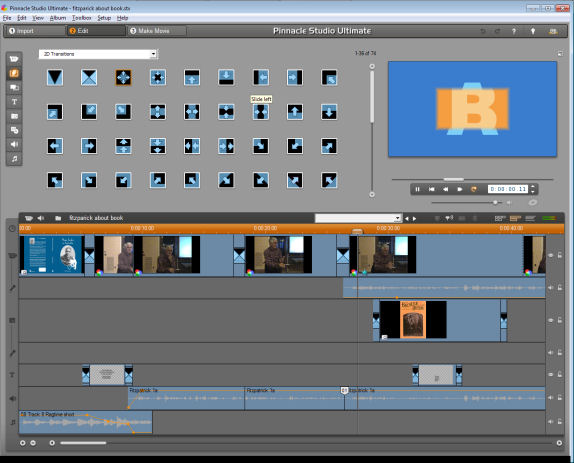
Task: Switch to Text list view icon
Action: [530, 219]
